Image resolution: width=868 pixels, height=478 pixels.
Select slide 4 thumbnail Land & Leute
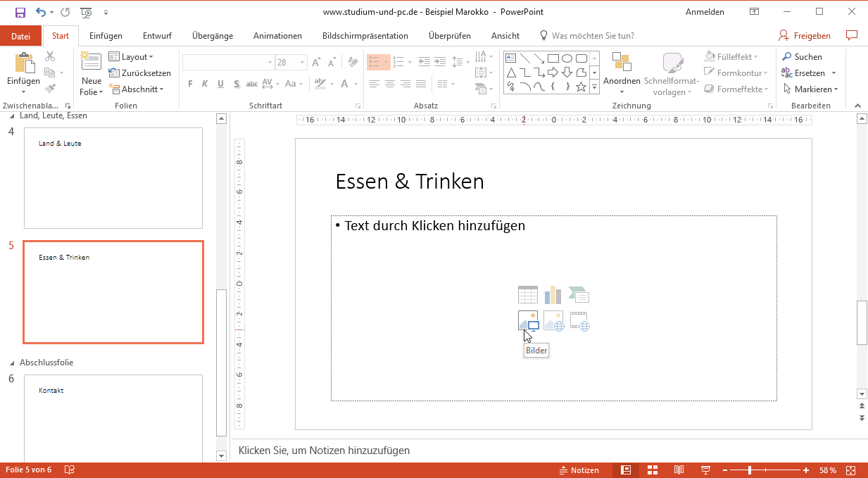point(113,177)
